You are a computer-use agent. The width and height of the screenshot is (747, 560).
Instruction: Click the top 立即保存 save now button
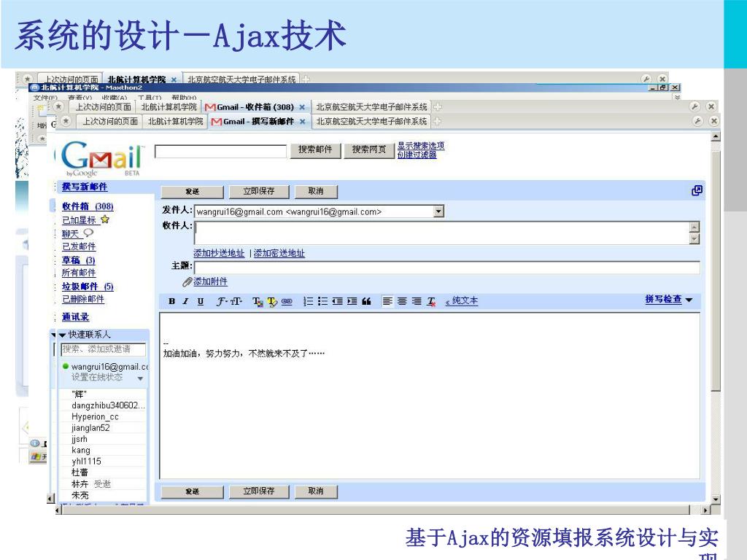259,192
